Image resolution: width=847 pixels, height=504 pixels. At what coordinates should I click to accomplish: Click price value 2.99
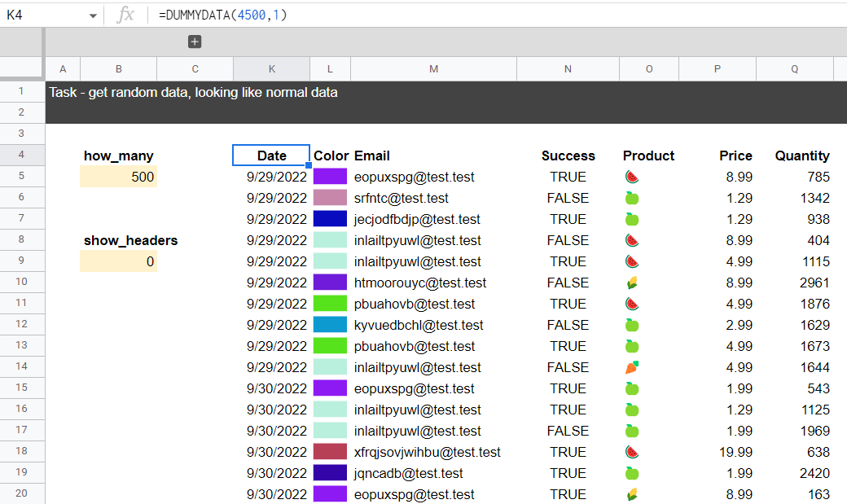click(739, 325)
